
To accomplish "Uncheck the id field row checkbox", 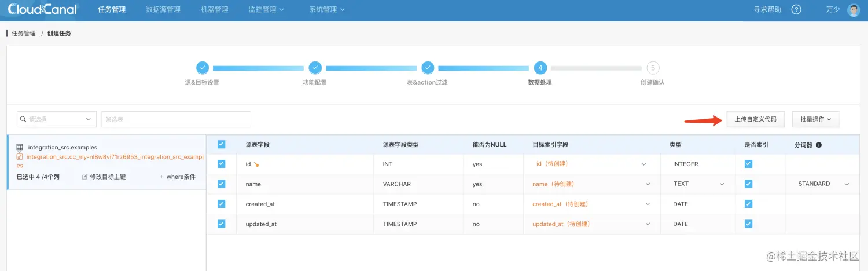I will click(x=221, y=164).
